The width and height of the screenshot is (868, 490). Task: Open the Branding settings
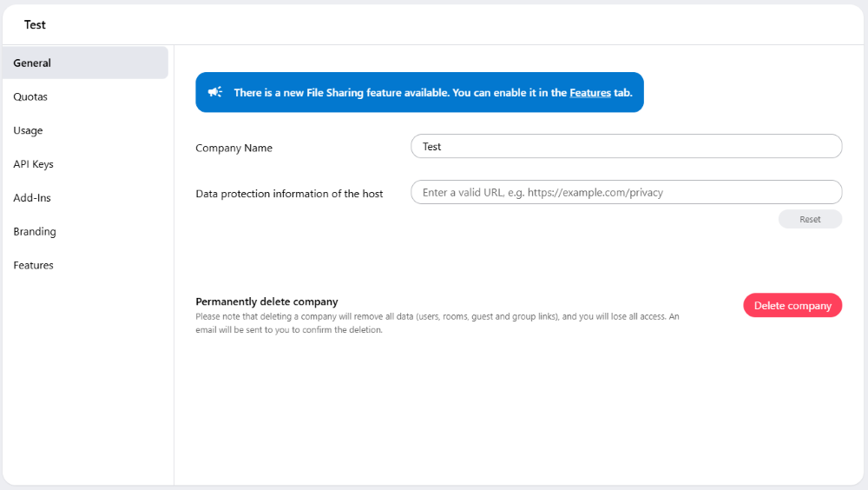pyautogui.click(x=35, y=232)
